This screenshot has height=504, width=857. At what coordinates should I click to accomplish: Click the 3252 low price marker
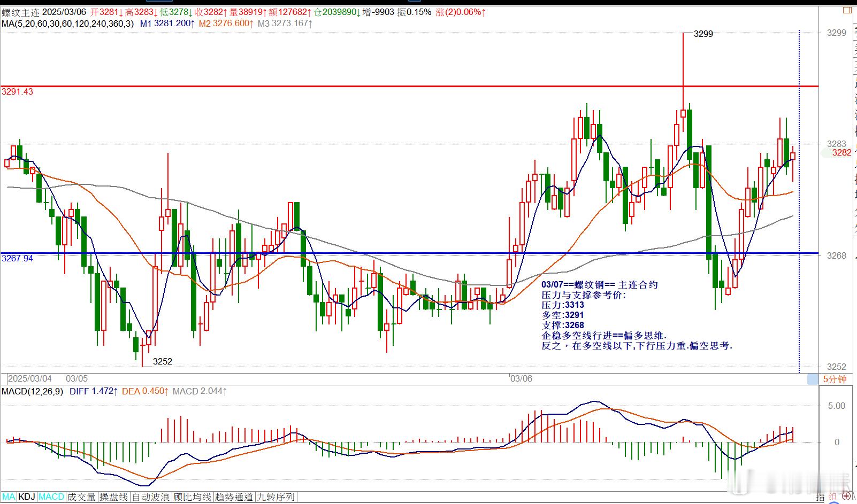[x=163, y=361]
